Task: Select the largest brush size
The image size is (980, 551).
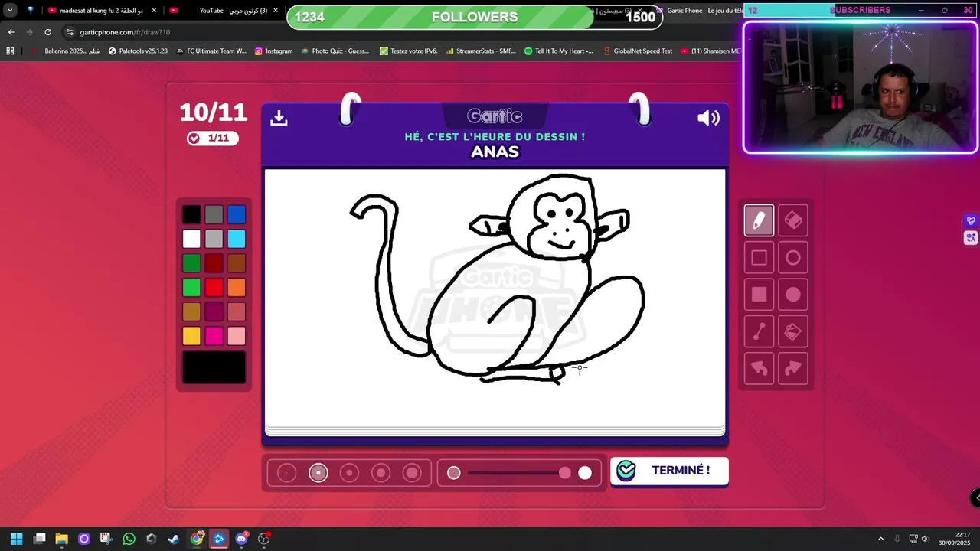Action: click(x=412, y=473)
